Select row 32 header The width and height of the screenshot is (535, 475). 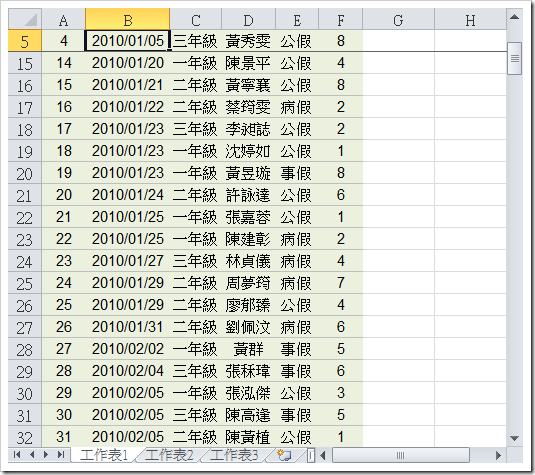[x=25, y=437]
